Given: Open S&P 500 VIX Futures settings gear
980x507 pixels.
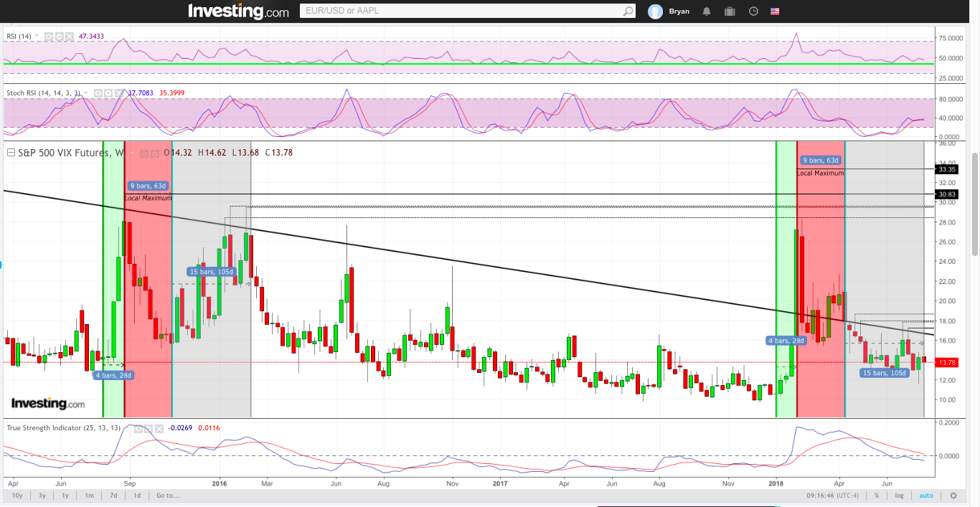Looking at the screenshot, I should point(155,153).
